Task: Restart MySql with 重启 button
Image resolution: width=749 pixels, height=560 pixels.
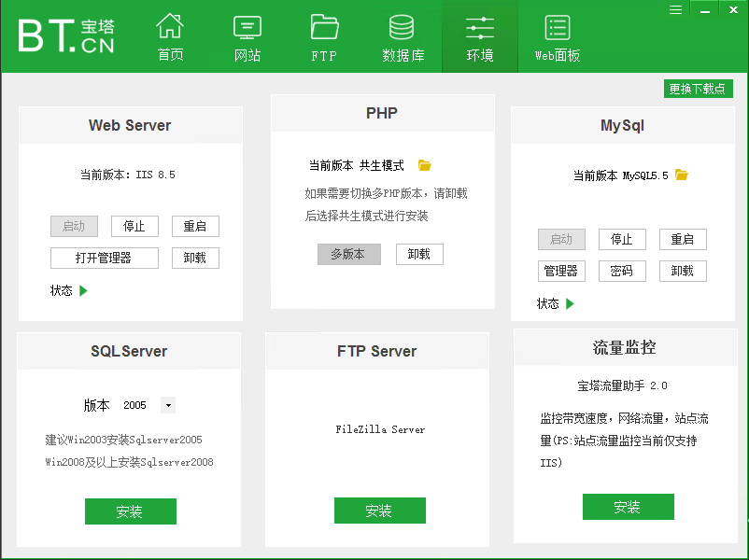Action: pos(683,239)
